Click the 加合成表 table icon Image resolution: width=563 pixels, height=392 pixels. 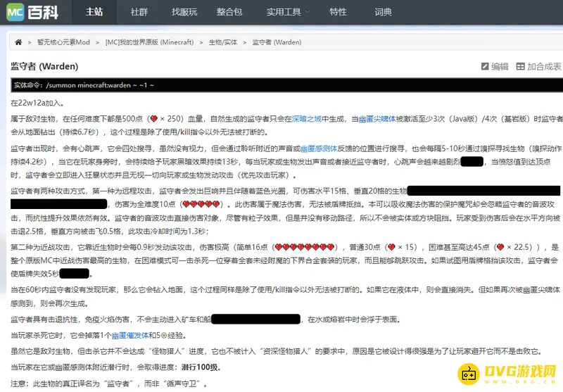(520, 66)
